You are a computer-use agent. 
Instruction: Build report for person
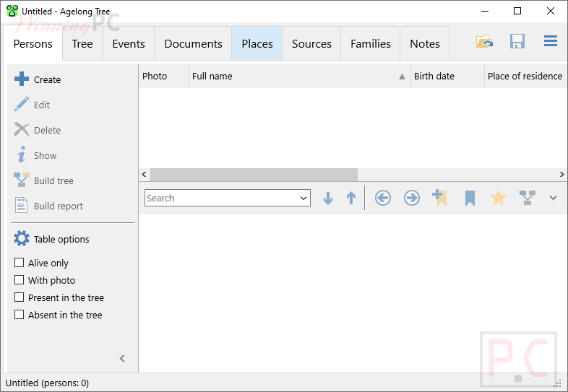click(x=48, y=206)
